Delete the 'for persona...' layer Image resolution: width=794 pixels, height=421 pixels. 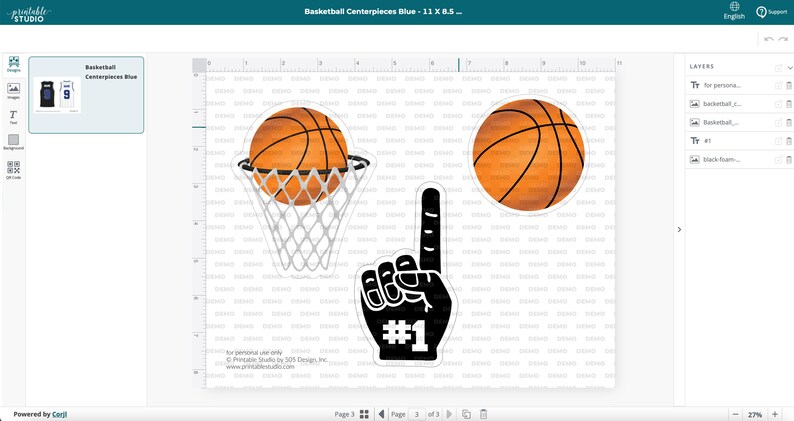789,86
